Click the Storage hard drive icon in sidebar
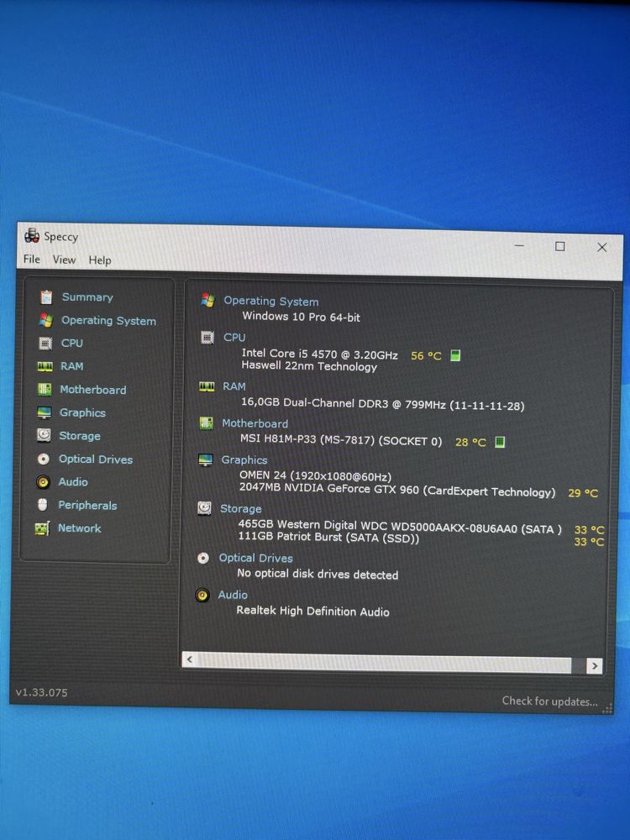Screen dimensions: 630x840 (x=44, y=435)
